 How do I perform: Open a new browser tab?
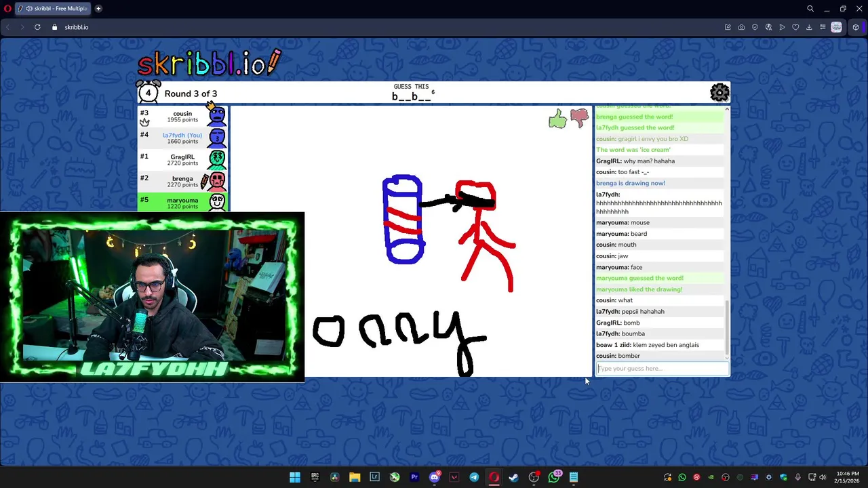tap(98, 8)
